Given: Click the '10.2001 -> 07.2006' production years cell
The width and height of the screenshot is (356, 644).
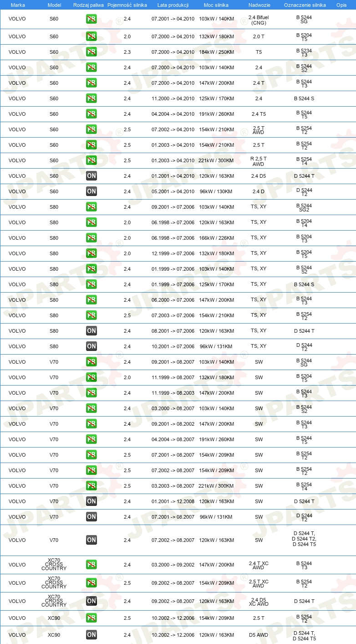Looking at the screenshot, I should click(173, 346).
